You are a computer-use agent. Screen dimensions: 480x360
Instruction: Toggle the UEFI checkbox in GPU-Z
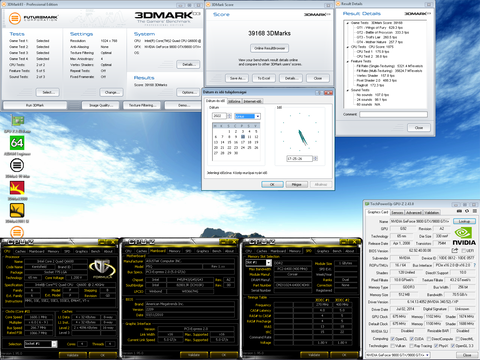point(463,251)
